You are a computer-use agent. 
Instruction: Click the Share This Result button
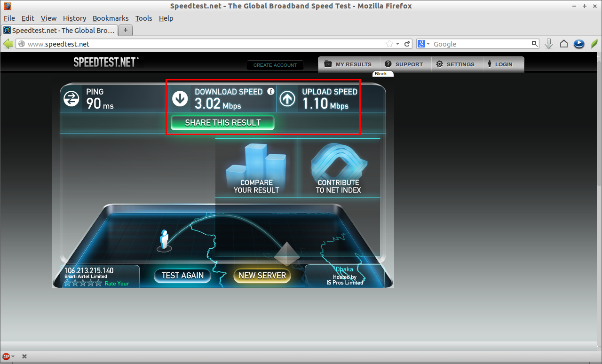pos(222,123)
